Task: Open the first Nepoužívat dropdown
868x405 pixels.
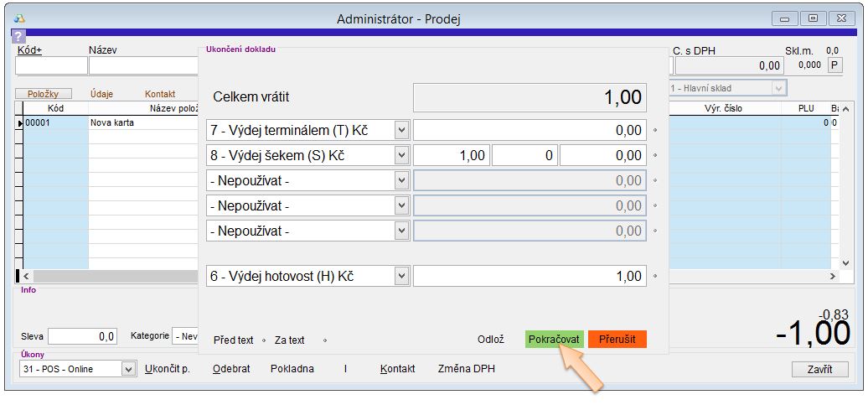Action: (400, 180)
